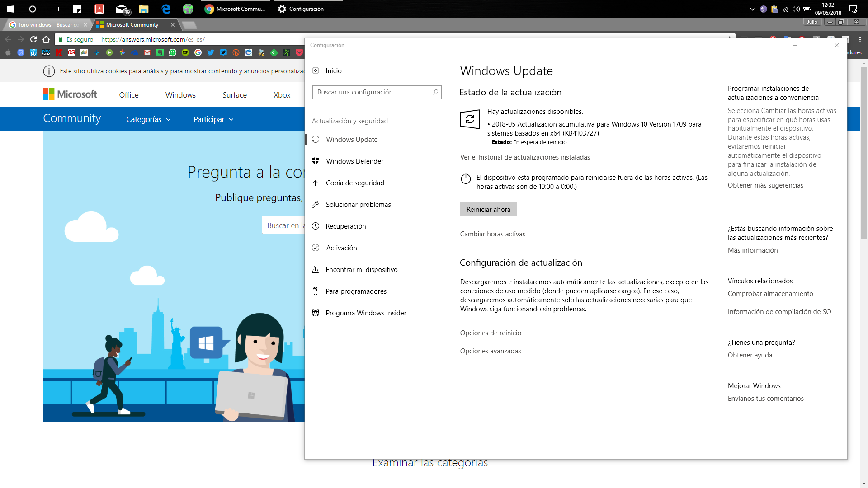Click the Activación check-circle icon
The width and height of the screenshot is (868, 488).
click(x=316, y=248)
